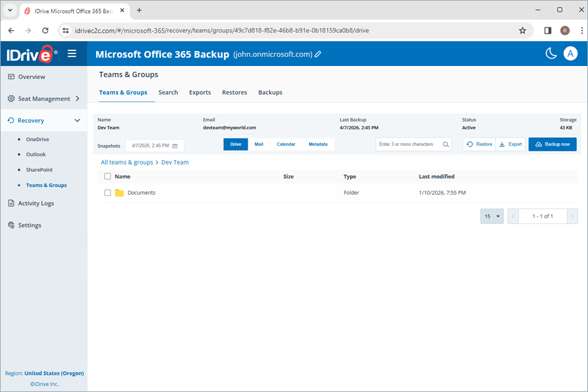Collapse the Recovery section chevron

76,120
